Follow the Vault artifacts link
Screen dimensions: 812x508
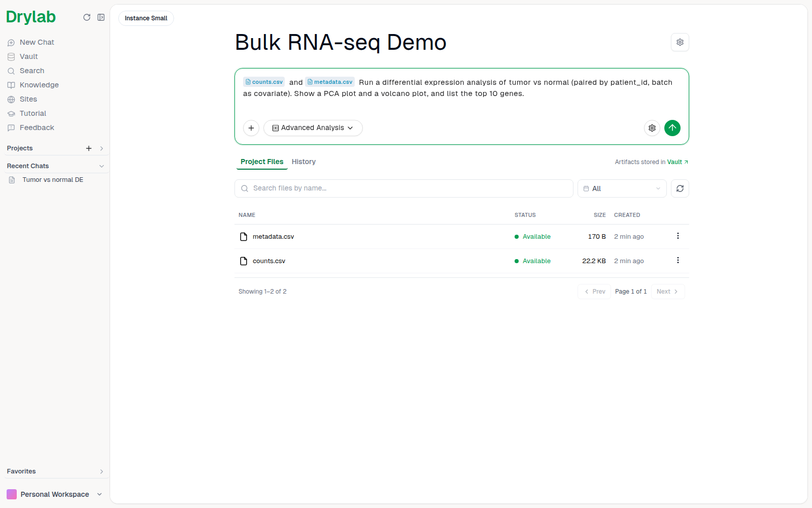coord(678,162)
